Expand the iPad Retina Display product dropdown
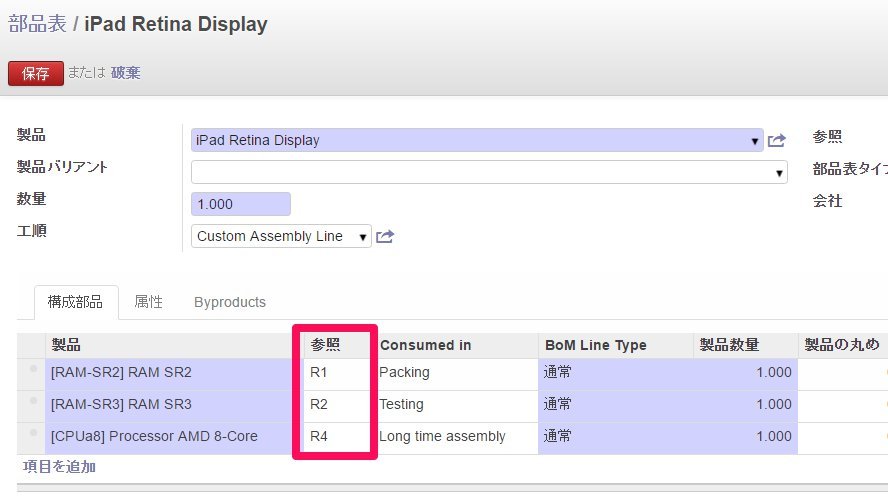 [754, 141]
